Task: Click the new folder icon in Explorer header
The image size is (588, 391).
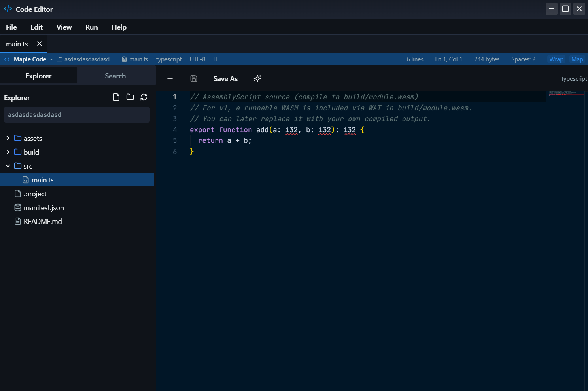Action: 130,97
